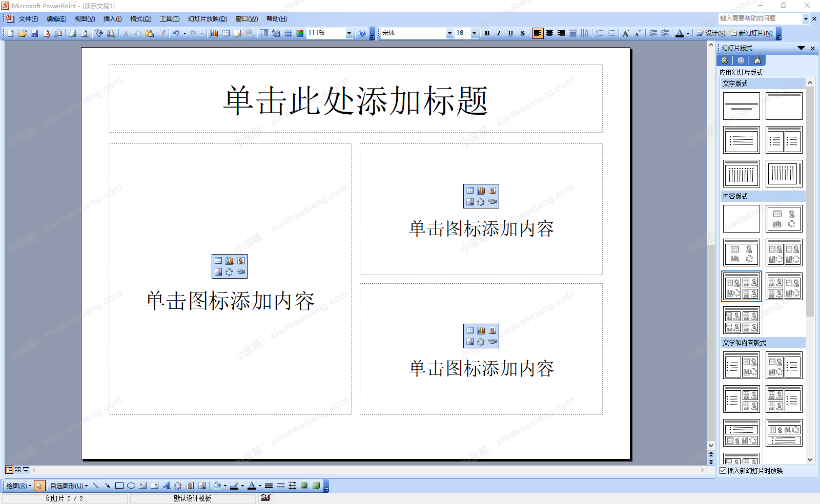The height and width of the screenshot is (504, 820).
Task: Click the Insert Chart toolbar icon
Action: tap(214, 33)
